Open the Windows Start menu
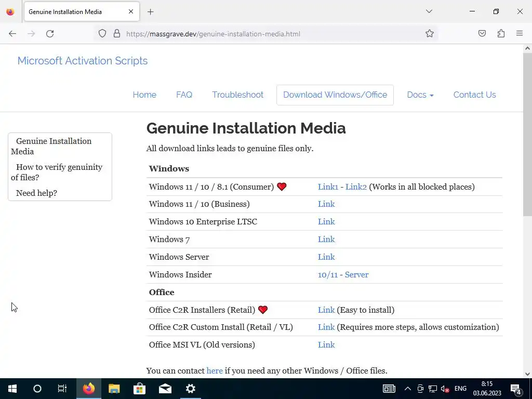The height and width of the screenshot is (399, 532). [x=12, y=389]
